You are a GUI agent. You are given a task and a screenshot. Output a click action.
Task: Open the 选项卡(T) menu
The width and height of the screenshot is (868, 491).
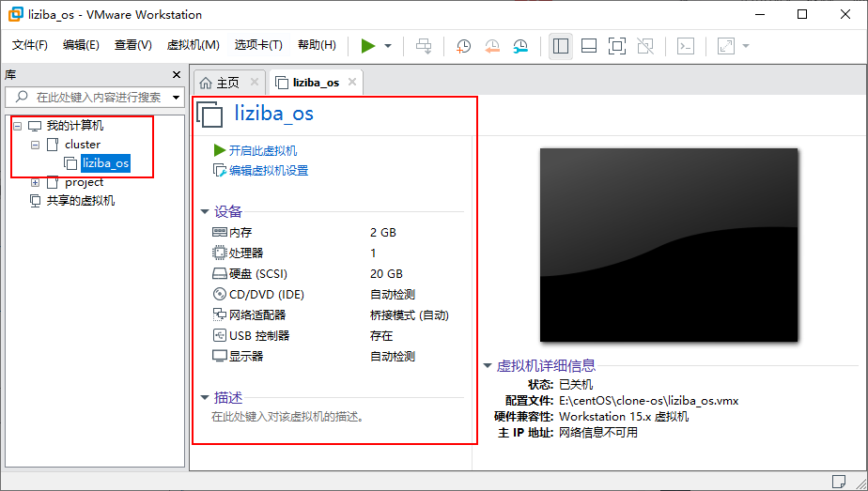tap(258, 45)
